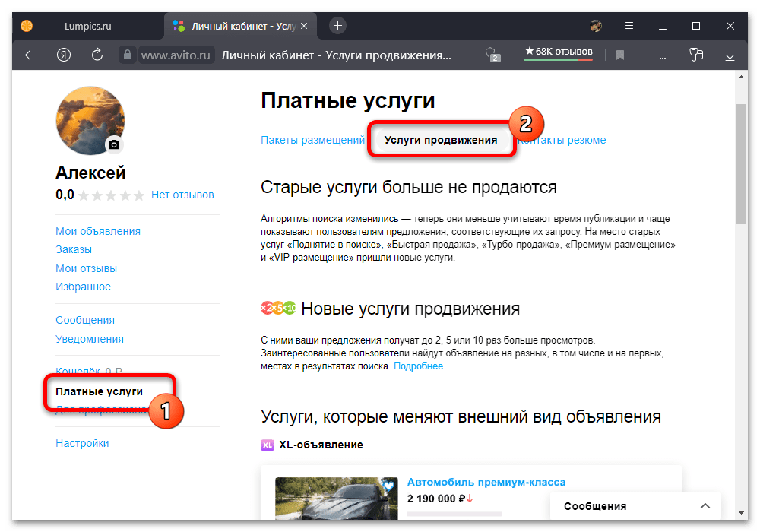Open the downloads arrow icon
This screenshot has height=532, width=760.
point(730,55)
